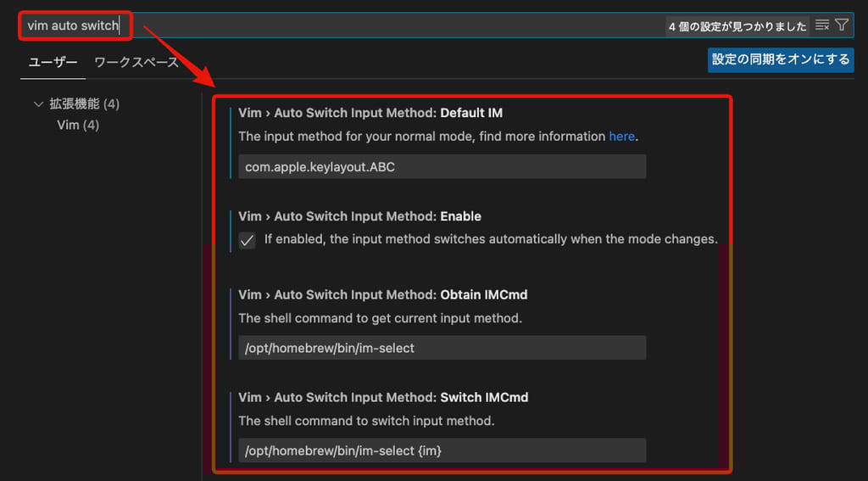Click the 4 個の設定が見つかりました result count
868x481 pixels.
pos(737,26)
